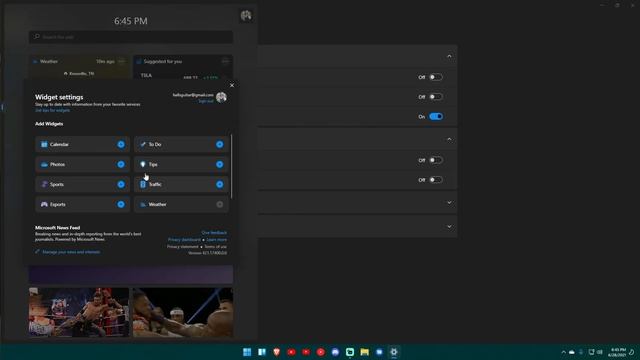Enable the second Off toggle in Settings' top group
Image resolution: width=640 pixels, height=360 pixels.
pyautogui.click(x=436, y=97)
